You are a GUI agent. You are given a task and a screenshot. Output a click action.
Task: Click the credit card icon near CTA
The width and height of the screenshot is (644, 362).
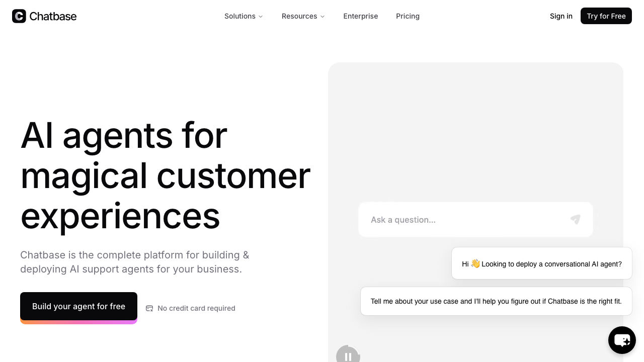click(149, 308)
